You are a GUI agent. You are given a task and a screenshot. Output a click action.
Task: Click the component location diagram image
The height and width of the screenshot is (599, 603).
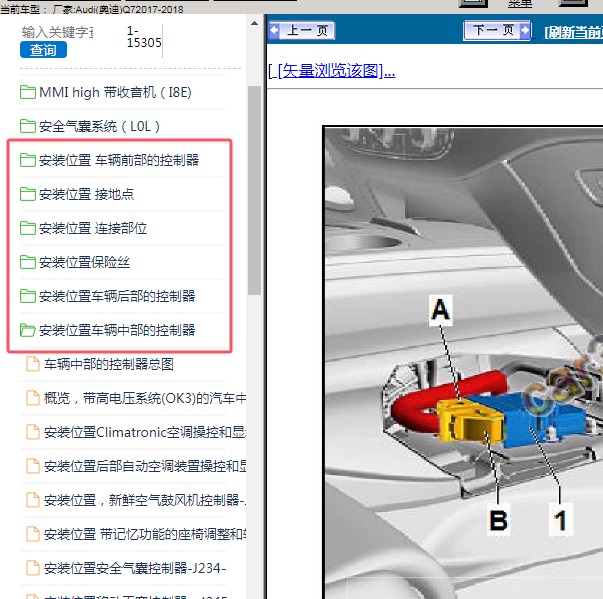pos(463,362)
